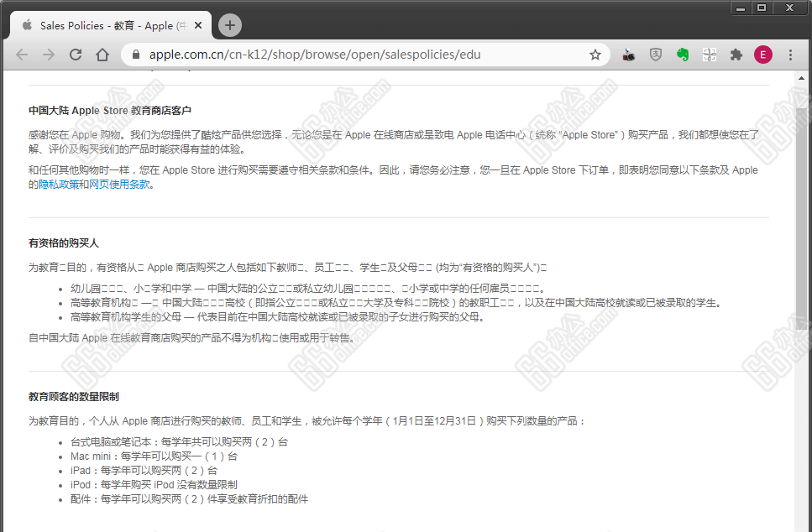812x532 pixels.
Task: Click the Mac mini purchase limit line
Action: 154,456
